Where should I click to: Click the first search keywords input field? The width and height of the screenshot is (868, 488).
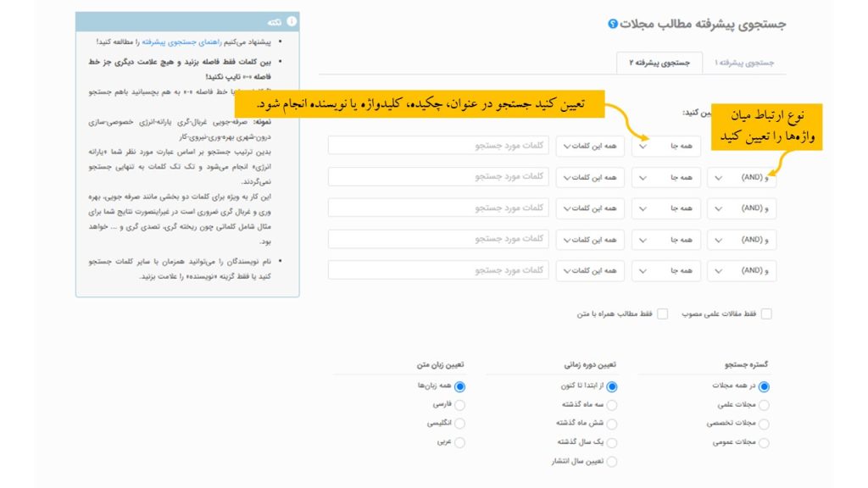[438, 147]
